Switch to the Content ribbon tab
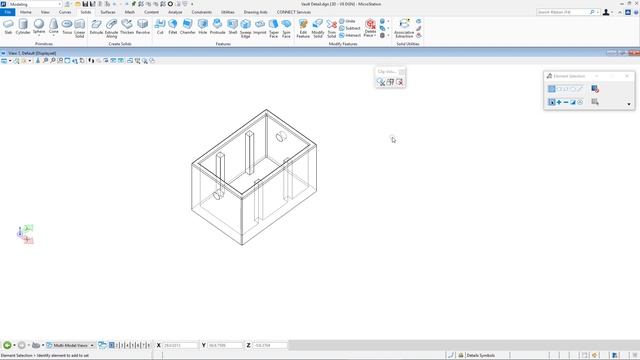Screen dimensions: 640x360 click(x=151, y=12)
